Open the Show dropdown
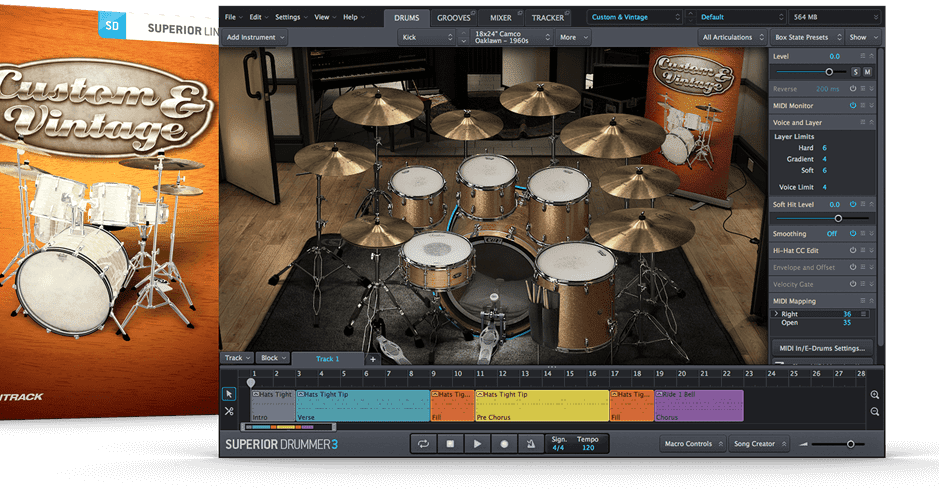This screenshot has width=939, height=493. [x=862, y=37]
